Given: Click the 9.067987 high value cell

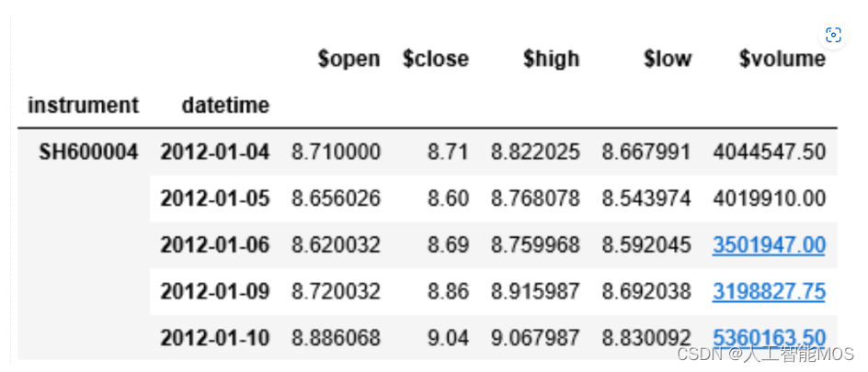Looking at the screenshot, I should pyautogui.click(x=535, y=337).
